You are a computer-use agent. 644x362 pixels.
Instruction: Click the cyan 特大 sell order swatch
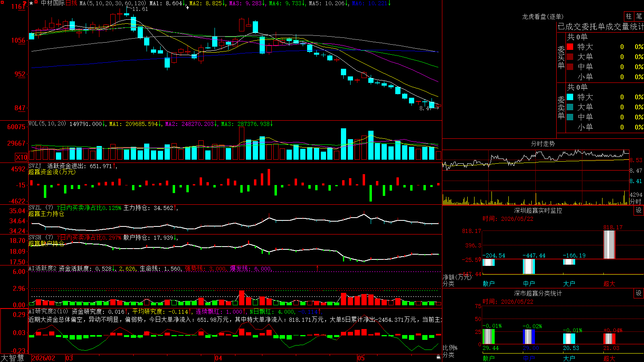tap(570, 97)
